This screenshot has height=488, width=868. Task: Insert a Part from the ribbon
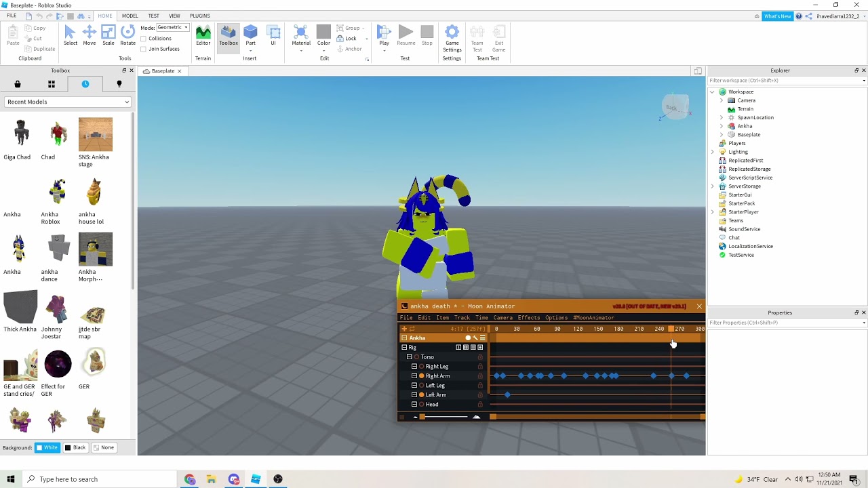click(250, 35)
